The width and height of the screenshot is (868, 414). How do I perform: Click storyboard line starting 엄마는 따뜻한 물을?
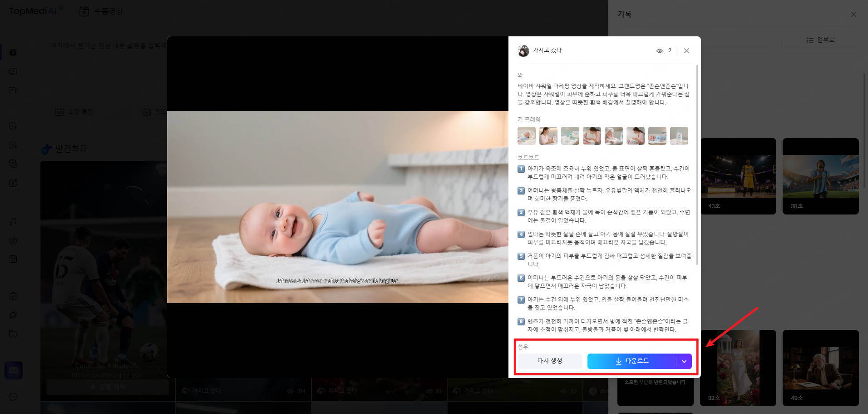coord(608,238)
